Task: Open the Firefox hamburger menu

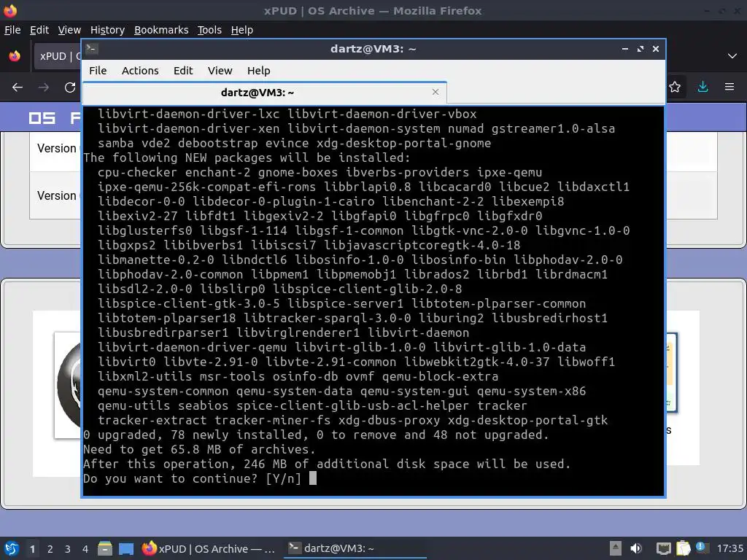Action: pyautogui.click(x=729, y=87)
